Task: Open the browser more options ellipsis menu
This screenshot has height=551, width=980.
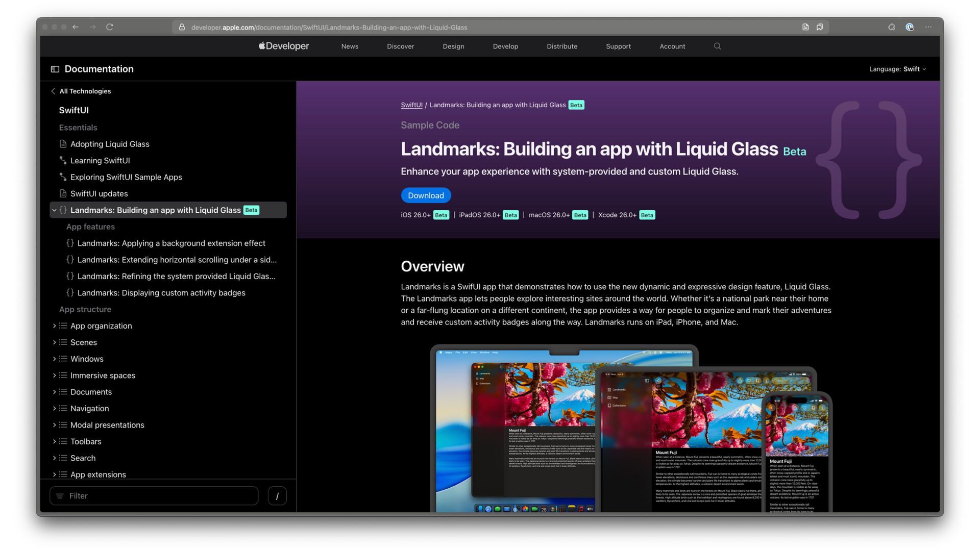Action: pos(928,27)
